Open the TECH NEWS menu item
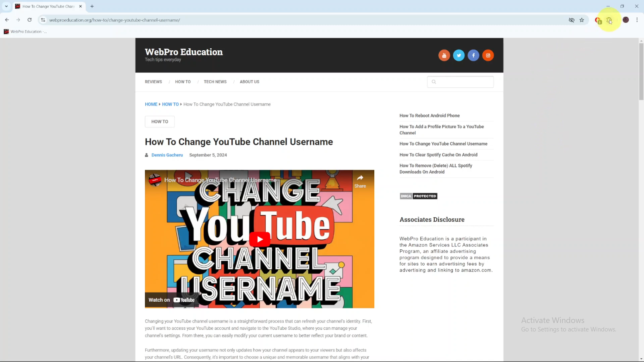644x362 pixels. click(x=215, y=82)
